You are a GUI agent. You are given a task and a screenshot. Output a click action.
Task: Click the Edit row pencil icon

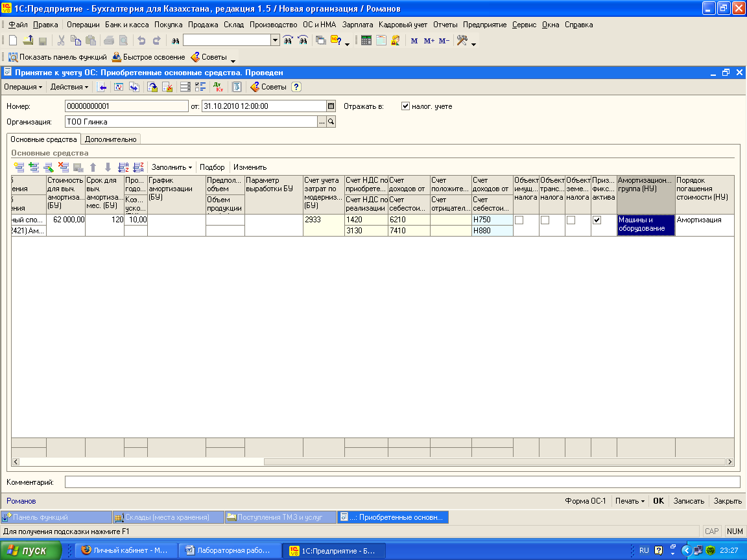(49, 167)
